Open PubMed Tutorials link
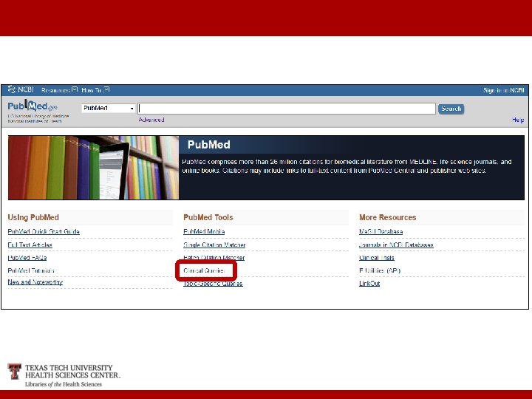 click(x=31, y=270)
